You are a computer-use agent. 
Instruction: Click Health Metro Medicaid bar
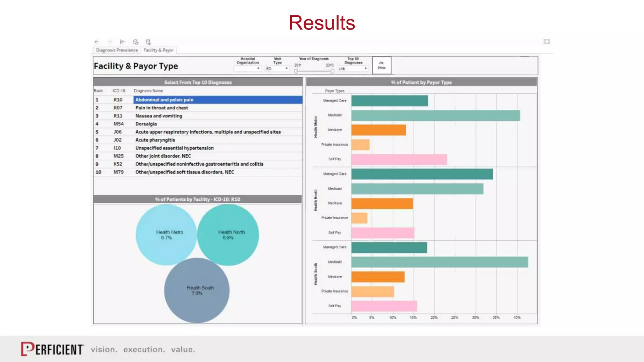click(435, 115)
